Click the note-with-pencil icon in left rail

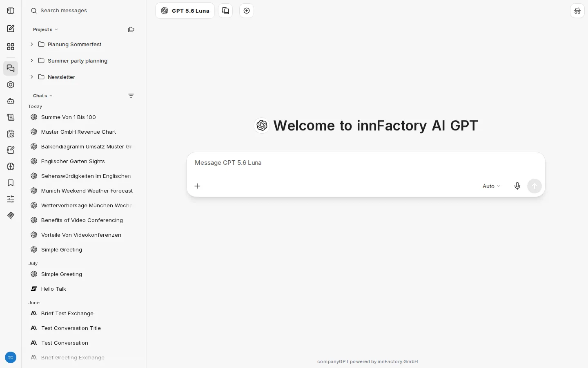pyautogui.click(x=11, y=150)
